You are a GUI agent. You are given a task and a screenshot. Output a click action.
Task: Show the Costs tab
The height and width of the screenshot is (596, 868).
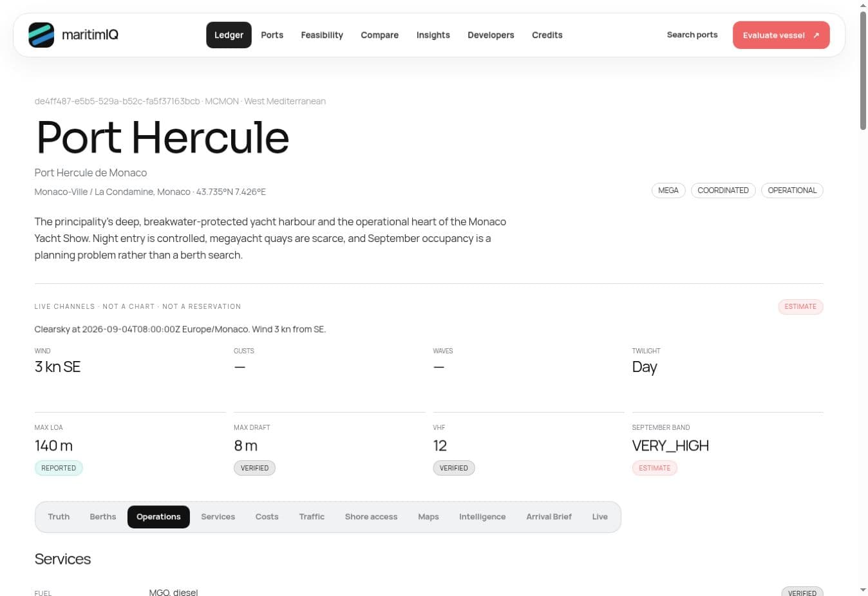[267, 517]
